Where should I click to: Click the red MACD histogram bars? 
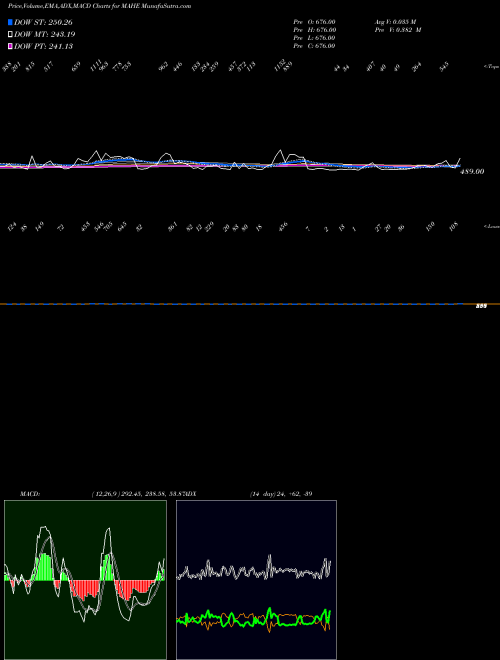coord(86,589)
